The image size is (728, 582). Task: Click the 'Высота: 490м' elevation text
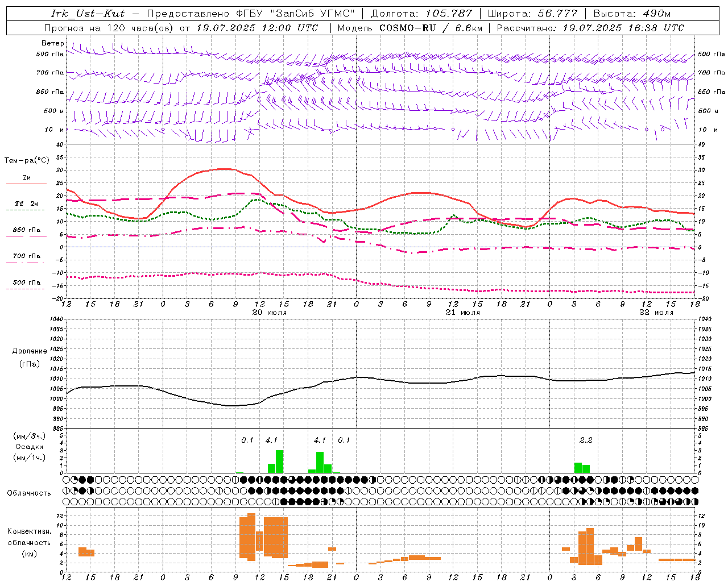pyautogui.click(x=632, y=14)
